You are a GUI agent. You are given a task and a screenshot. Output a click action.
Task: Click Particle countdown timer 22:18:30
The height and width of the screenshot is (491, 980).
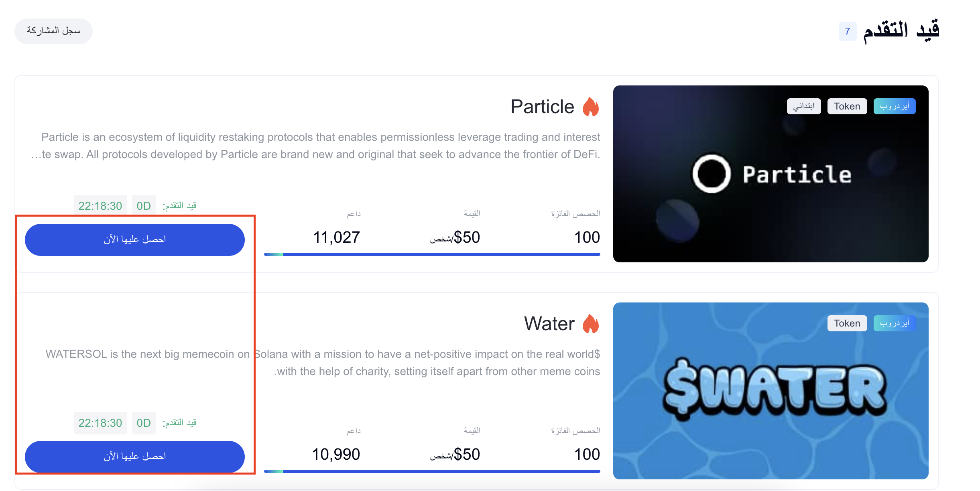100,206
